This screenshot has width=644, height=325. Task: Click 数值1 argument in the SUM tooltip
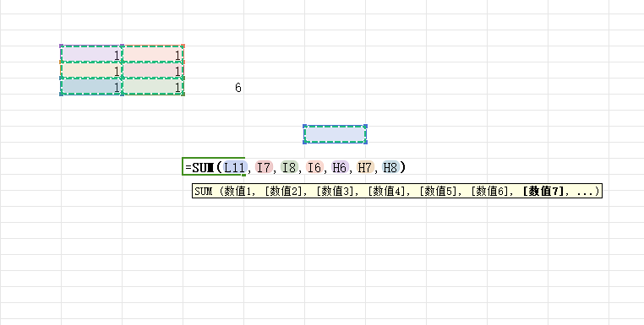[237, 191]
